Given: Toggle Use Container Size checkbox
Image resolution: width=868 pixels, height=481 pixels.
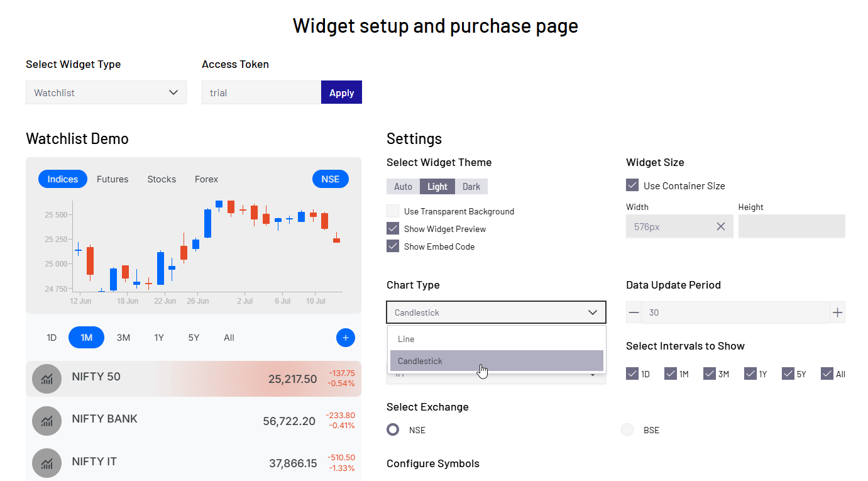Looking at the screenshot, I should (632, 185).
